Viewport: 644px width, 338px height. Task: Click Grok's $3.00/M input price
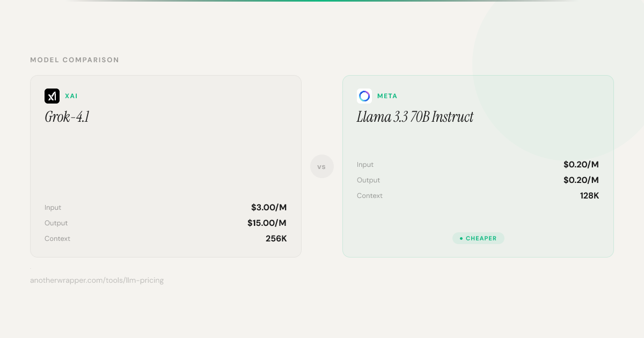click(x=269, y=208)
